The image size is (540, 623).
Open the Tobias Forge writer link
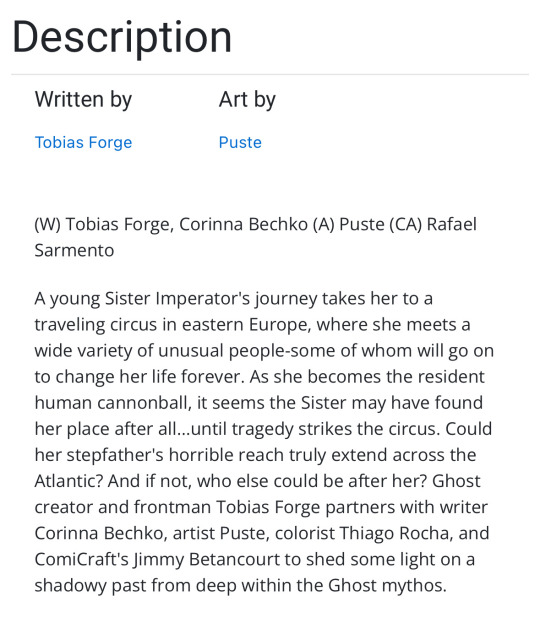(x=83, y=143)
